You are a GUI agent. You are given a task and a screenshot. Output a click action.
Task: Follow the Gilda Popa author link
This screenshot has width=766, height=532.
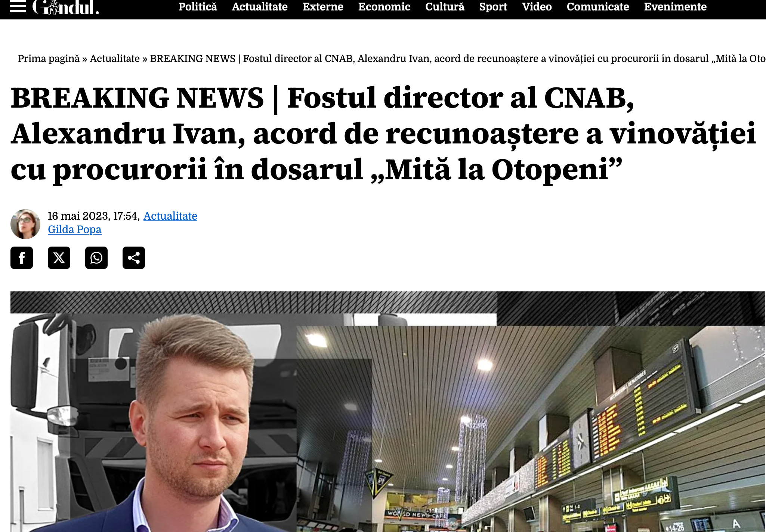click(x=75, y=229)
